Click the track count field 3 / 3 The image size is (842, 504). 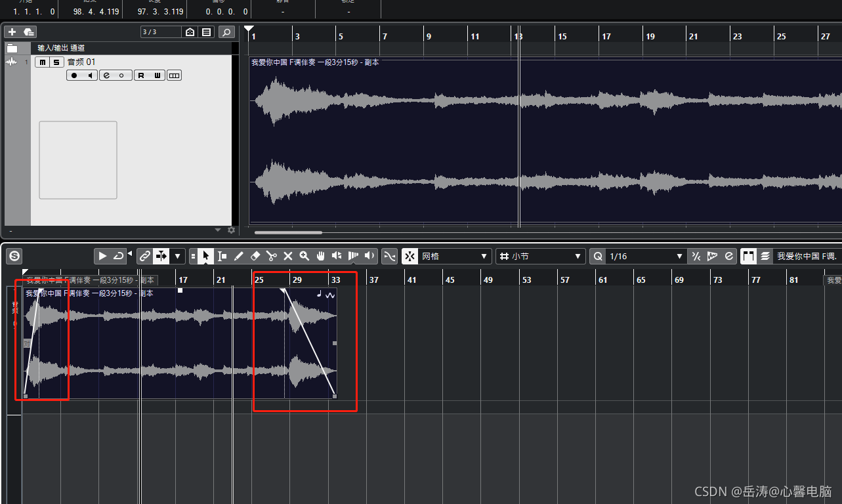coord(161,31)
